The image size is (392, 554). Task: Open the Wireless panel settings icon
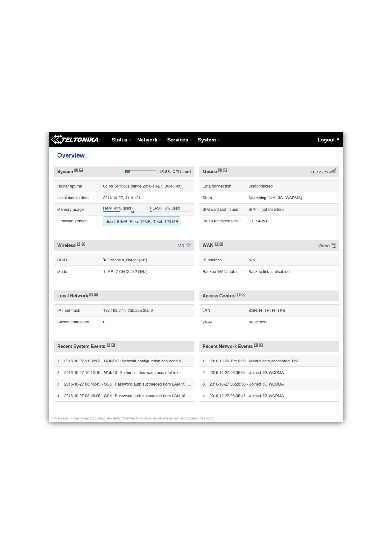83,244
